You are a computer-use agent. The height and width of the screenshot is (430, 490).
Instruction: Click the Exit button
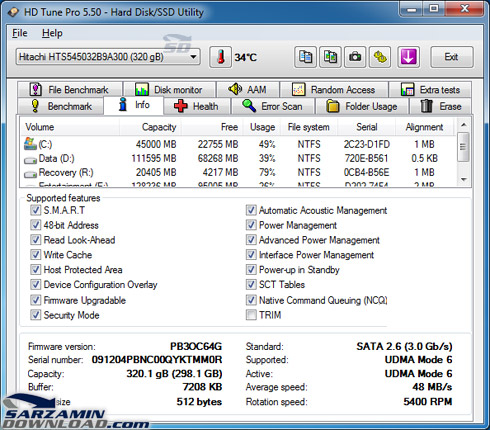452,57
